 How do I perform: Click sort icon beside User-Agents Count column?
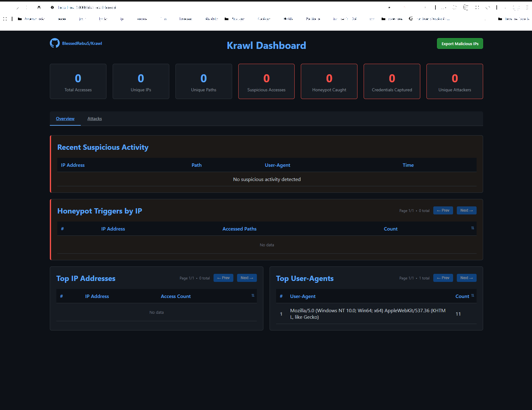(473, 296)
